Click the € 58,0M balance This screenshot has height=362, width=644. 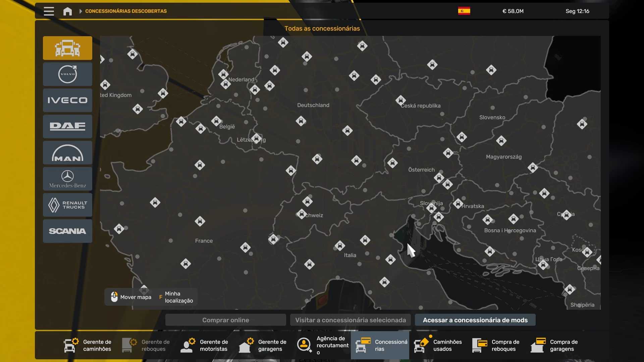tap(513, 11)
